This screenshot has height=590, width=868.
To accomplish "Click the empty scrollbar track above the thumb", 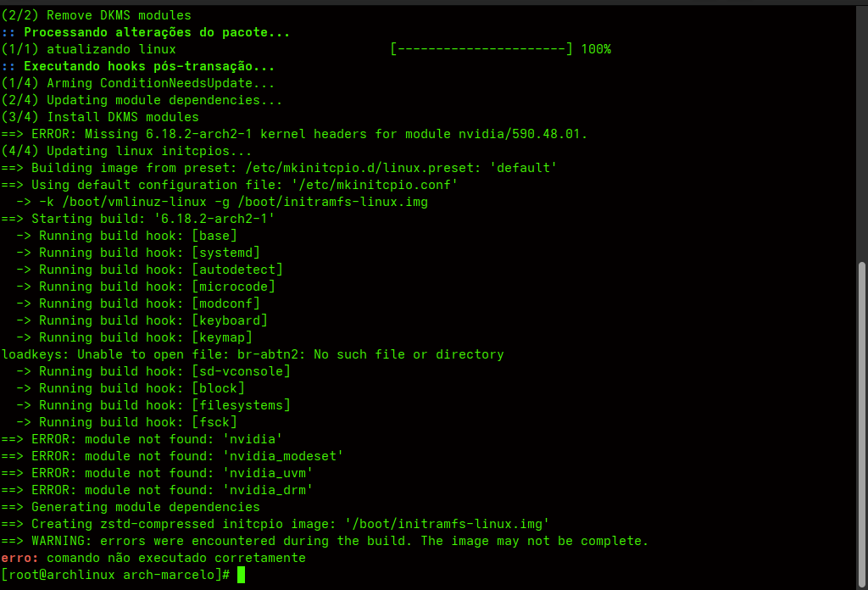I will [862, 127].
